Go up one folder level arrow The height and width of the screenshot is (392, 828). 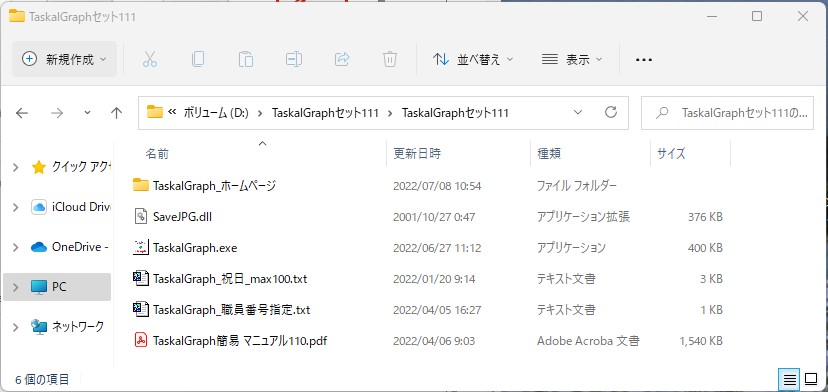[x=116, y=113]
